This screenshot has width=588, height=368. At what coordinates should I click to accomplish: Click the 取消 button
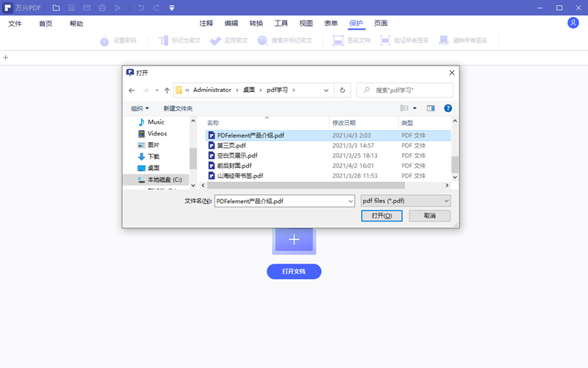[x=429, y=216]
